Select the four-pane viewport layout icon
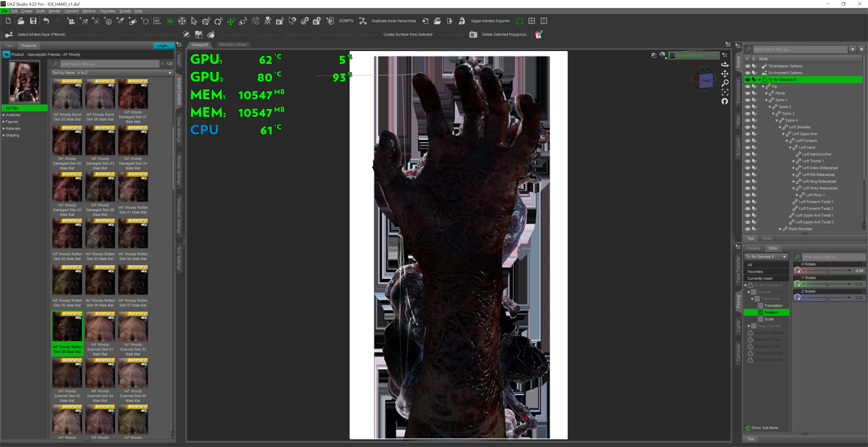 click(x=531, y=21)
